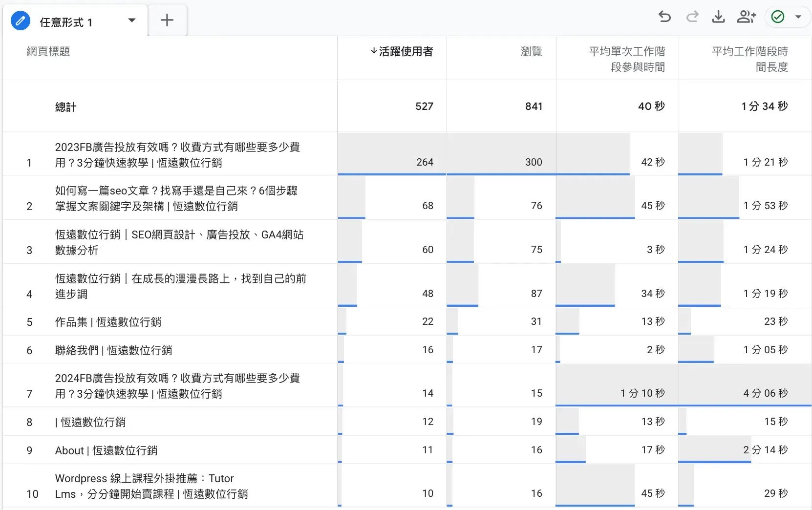Open the dropdown arrow next to 任意形式 1
The image size is (812, 510).
[x=131, y=21]
